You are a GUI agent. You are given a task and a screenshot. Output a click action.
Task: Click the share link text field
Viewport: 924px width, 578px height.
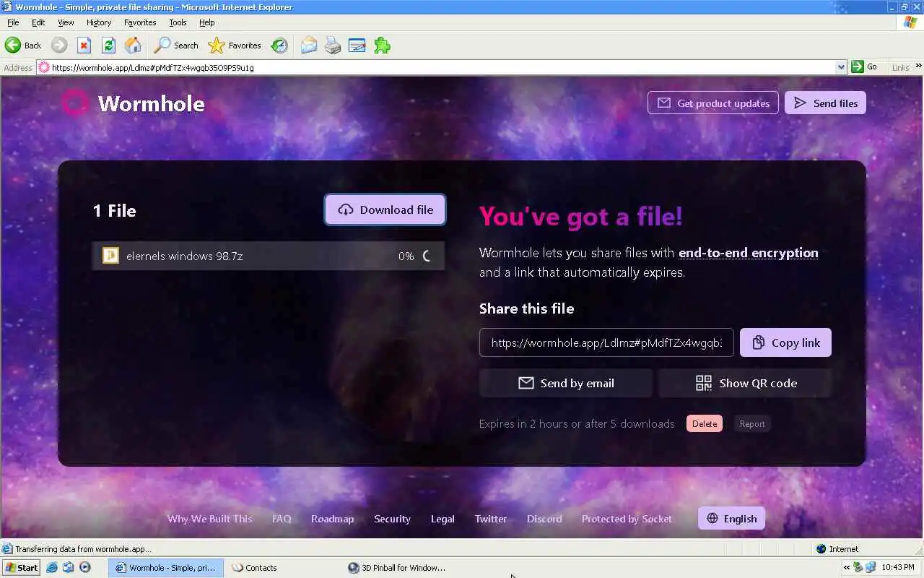(606, 342)
